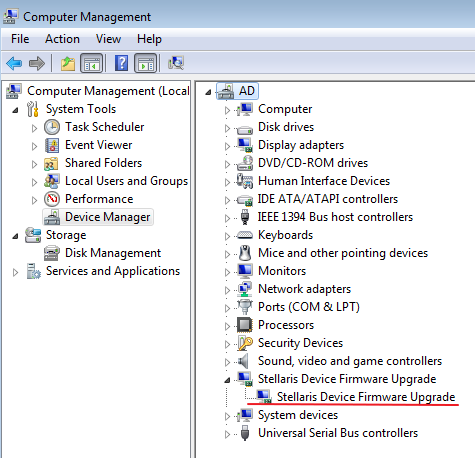Select Disk Management under Storage
The width and height of the screenshot is (475, 458).
point(113,253)
